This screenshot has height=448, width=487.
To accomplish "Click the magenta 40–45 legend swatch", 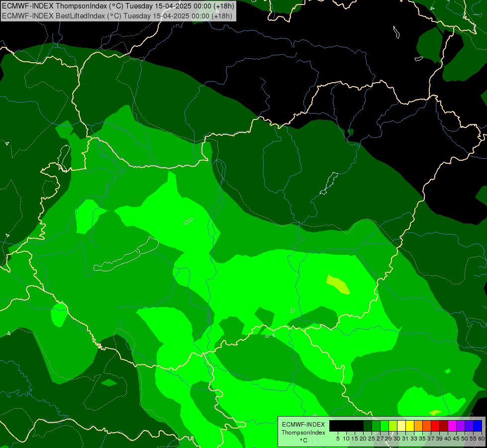I will click(x=452, y=426).
